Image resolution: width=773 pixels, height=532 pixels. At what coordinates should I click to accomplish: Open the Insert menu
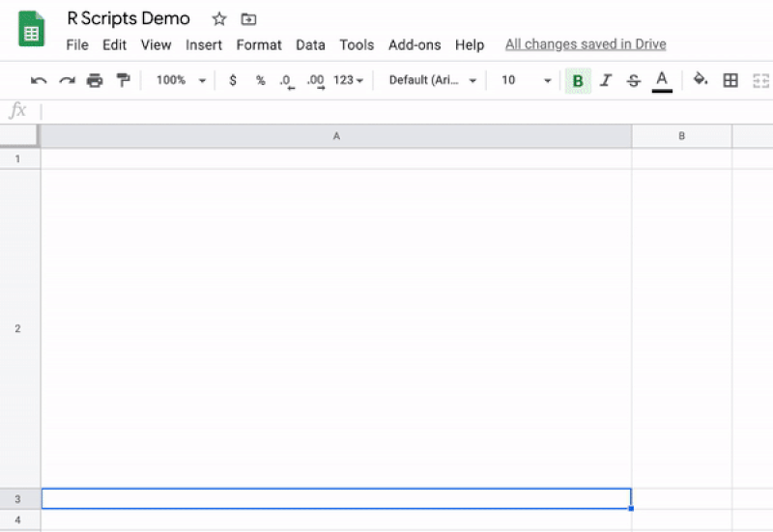(204, 44)
